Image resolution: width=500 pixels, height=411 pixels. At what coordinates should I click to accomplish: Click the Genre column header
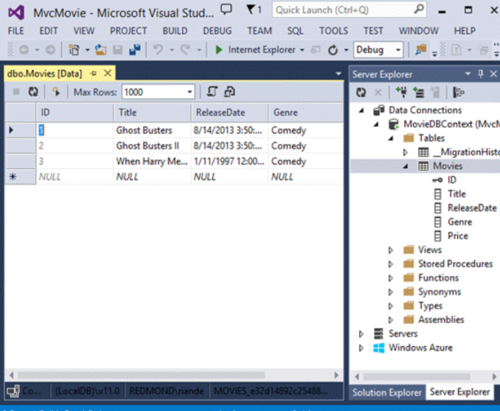[306, 112]
